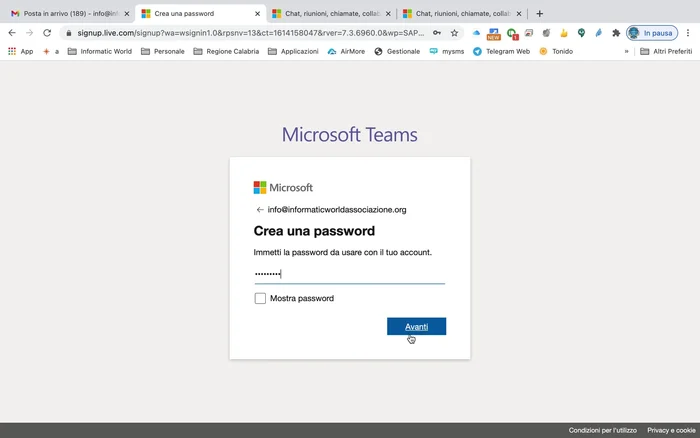Open Condizioni per l'utilizzo link
Screen dimensions: 700x438
(603, 430)
